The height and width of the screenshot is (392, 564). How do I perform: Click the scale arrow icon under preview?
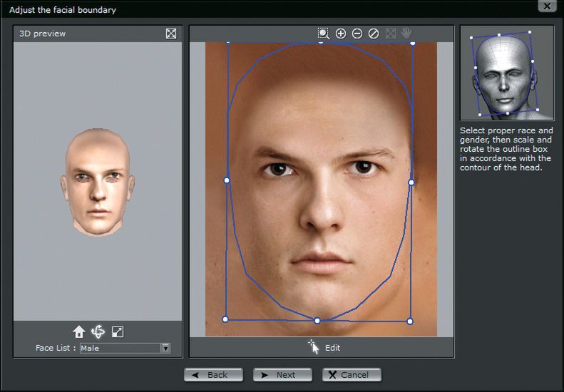coord(118,331)
